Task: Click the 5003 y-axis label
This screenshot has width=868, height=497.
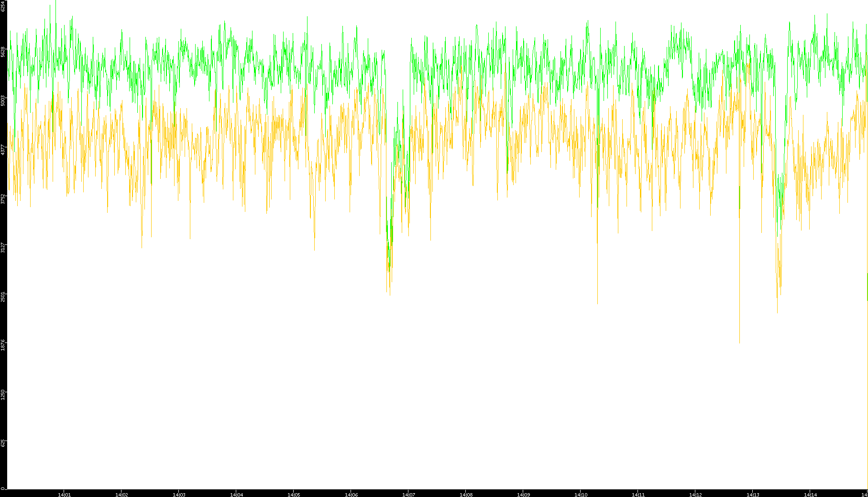Action: coord(3,101)
